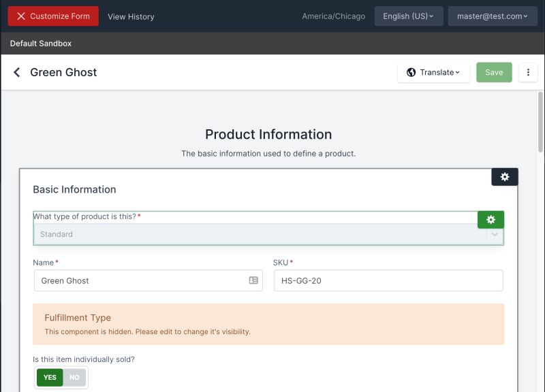Viewport: 545px width, 392px height.
Task: Toggle visibility of the hidden Fulfillment Type component
Action: coord(269,325)
